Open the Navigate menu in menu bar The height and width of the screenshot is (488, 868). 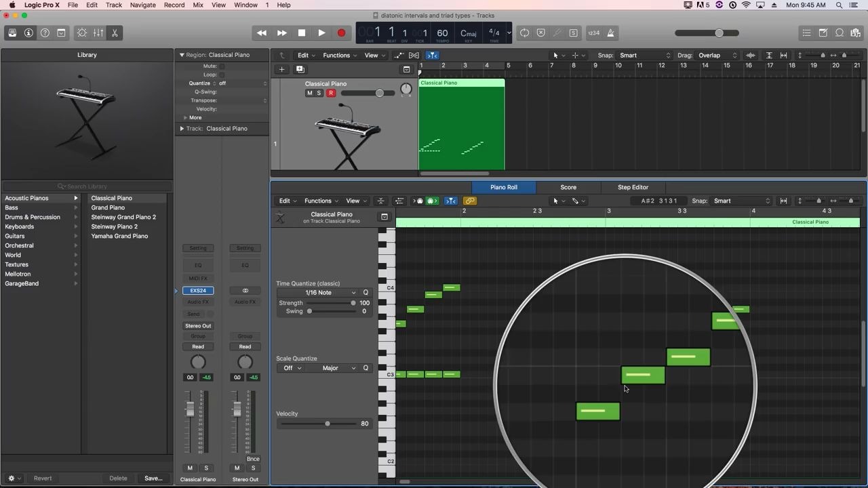142,5
